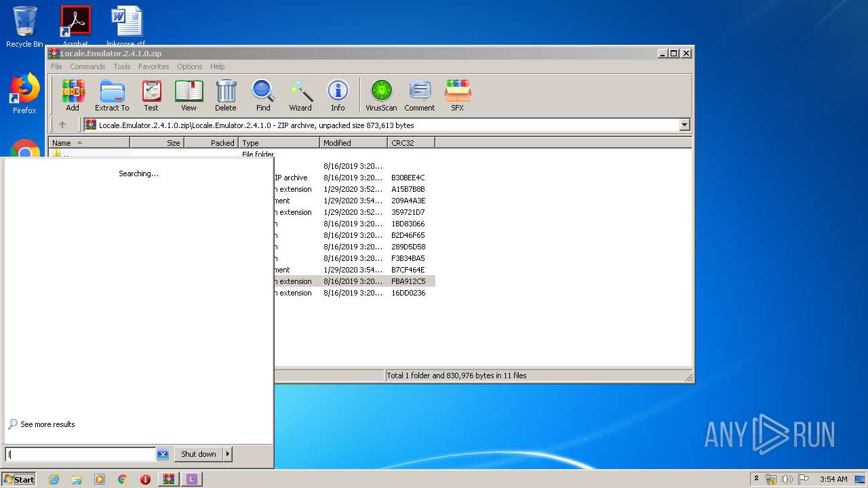This screenshot has width=868, height=488.
Task: Open volume control in system tray
Action: point(787,479)
